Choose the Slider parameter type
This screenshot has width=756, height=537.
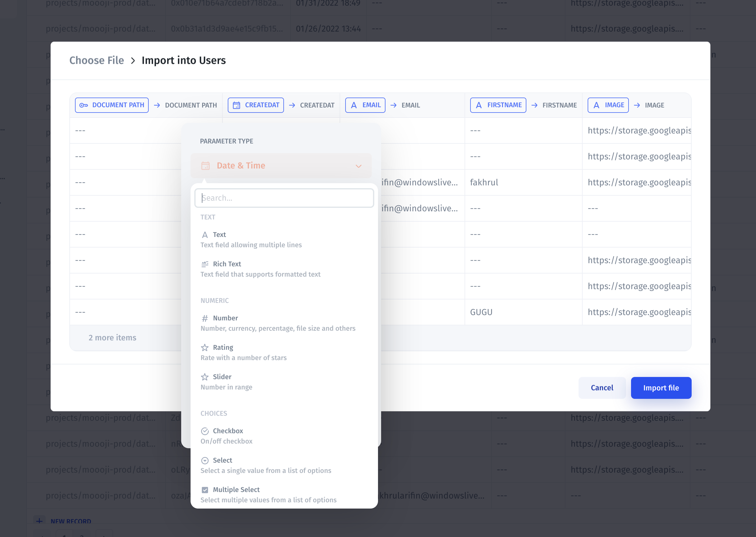pos(284,382)
